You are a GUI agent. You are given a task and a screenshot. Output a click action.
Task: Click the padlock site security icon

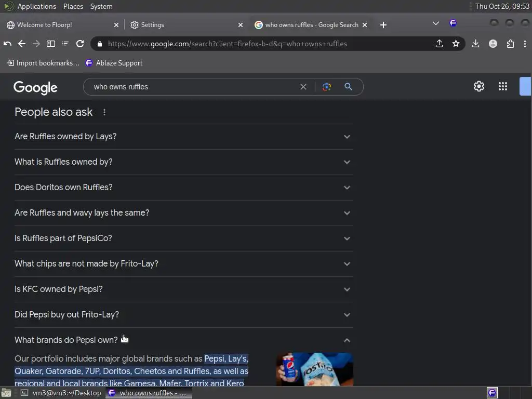(99, 44)
